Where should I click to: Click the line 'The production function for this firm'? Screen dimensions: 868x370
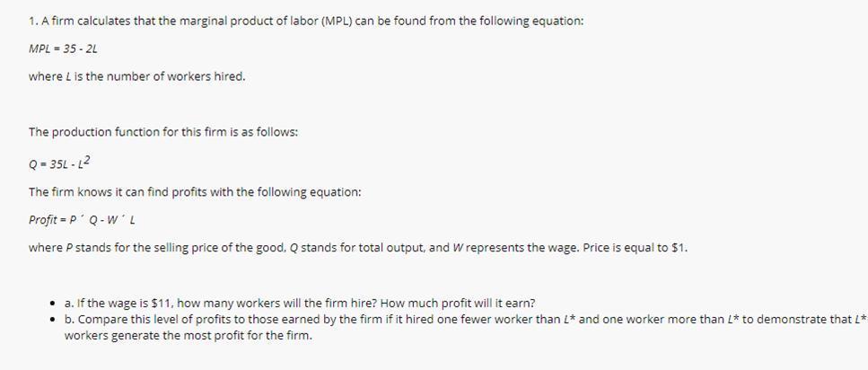click(163, 133)
